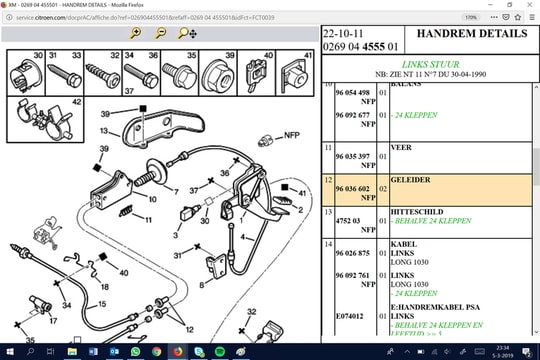This screenshot has width=540, height=360.
Task: Open Spotify from the taskbar
Action: (220, 351)
